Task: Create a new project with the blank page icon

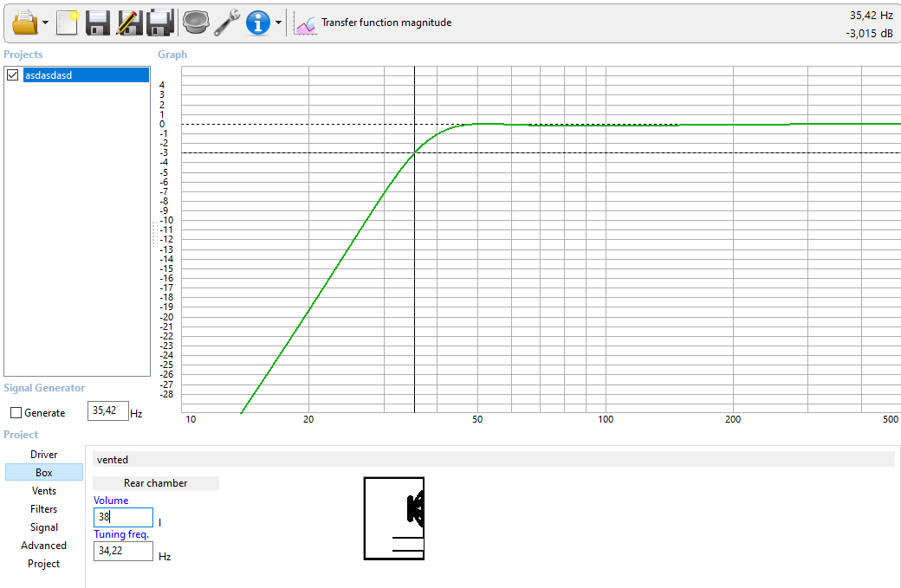Action: 67,23
